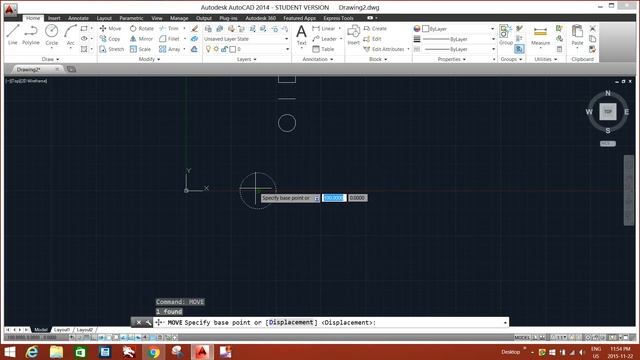
Task: Click the Mirror tool
Action: [x=141, y=39]
